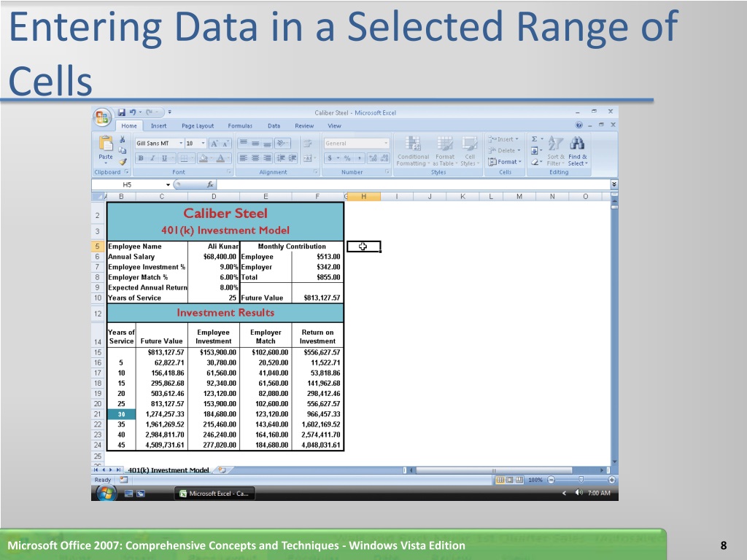
Task: Open the font size 10 dropdown
Action: [x=203, y=144]
